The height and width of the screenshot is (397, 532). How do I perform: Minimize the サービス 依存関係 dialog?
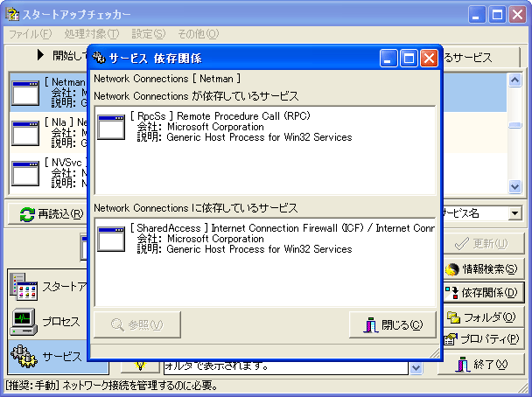click(x=388, y=59)
